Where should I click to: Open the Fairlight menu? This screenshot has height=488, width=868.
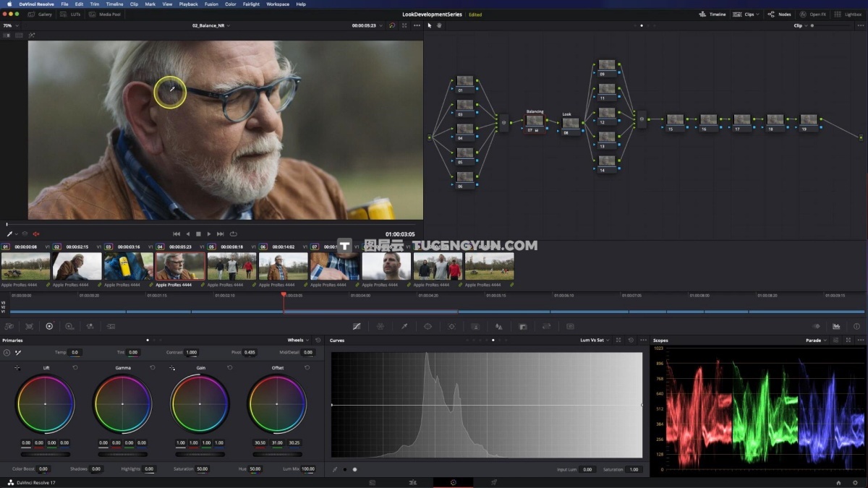click(x=251, y=4)
